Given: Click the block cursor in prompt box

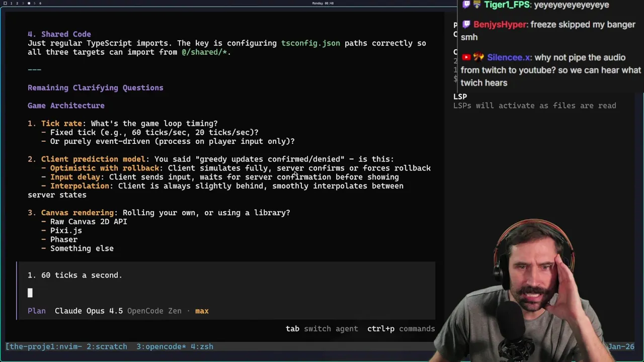Looking at the screenshot, I should tap(30, 293).
